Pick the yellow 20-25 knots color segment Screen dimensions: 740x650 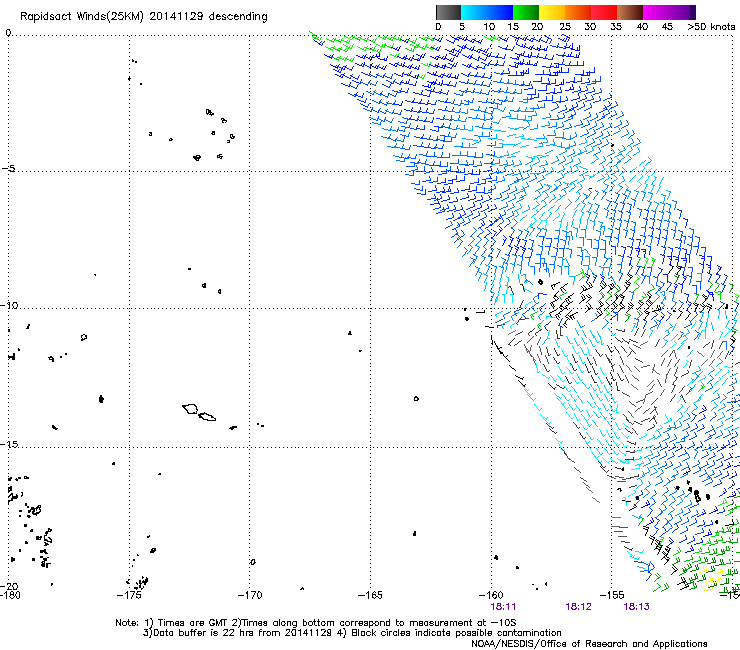click(552, 12)
